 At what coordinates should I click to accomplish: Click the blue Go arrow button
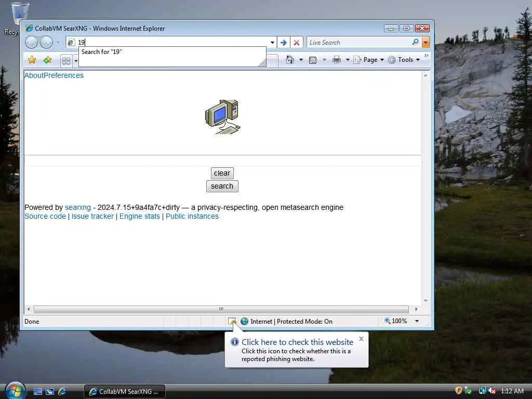[284, 43]
